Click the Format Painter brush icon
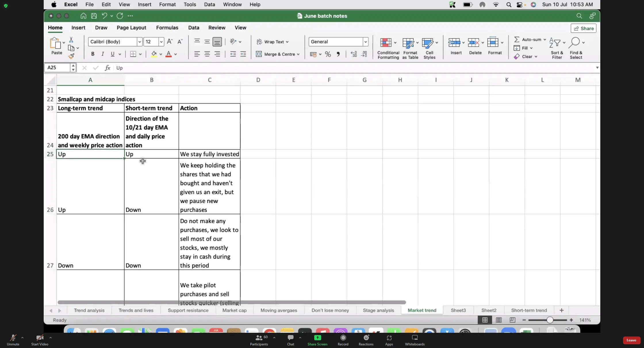Image resolution: width=644 pixels, height=348 pixels. pyautogui.click(x=71, y=56)
